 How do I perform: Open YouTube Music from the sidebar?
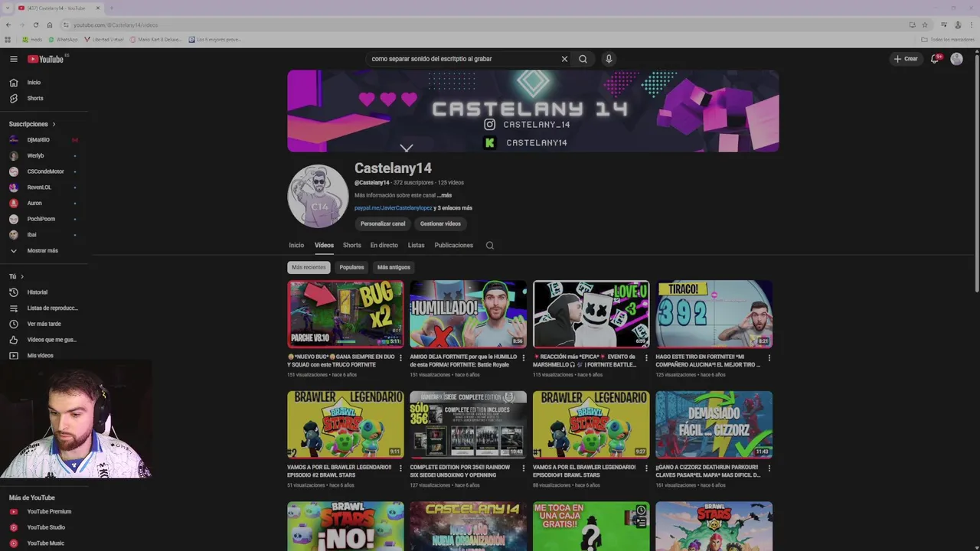(x=44, y=543)
